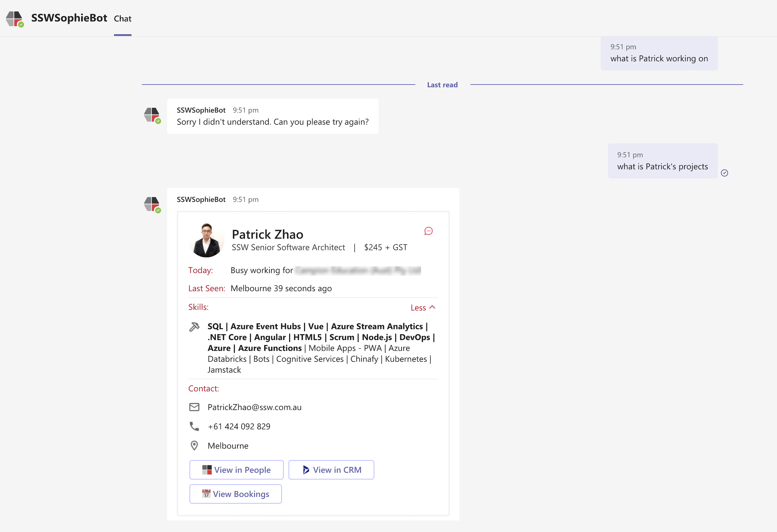This screenshot has width=777, height=532.
Task: Click the Melbourne location pin icon
Action: [194, 445]
